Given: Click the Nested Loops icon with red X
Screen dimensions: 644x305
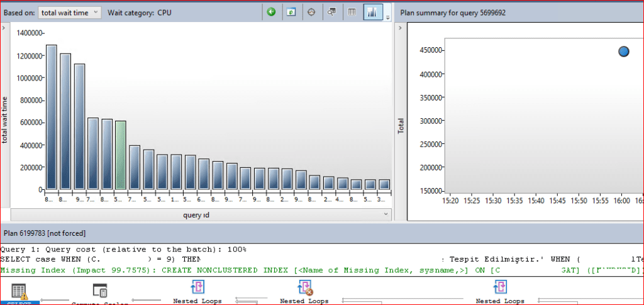Looking at the screenshot, I should pos(305,288).
